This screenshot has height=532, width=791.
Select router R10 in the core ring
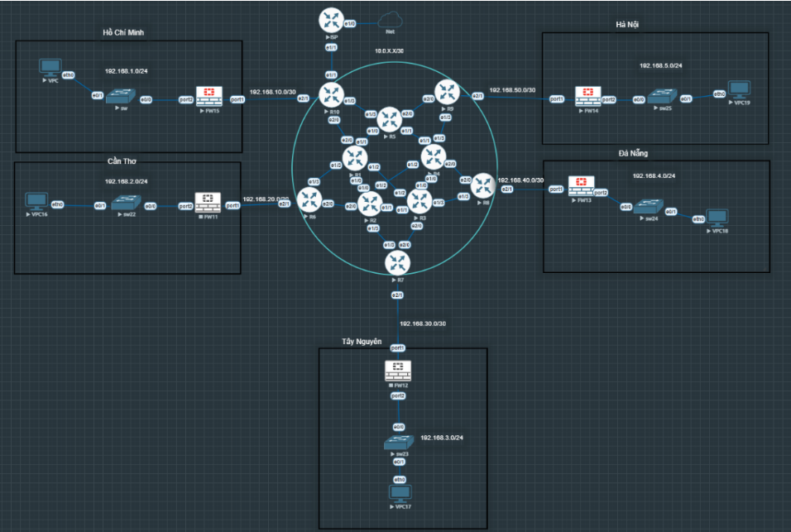tap(332, 96)
